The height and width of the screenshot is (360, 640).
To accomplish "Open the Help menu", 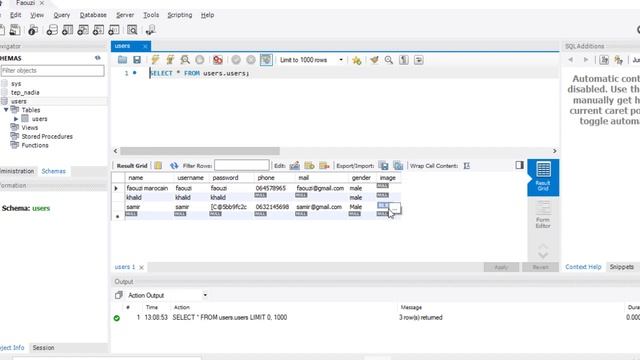I will click(x=207, y=15).
